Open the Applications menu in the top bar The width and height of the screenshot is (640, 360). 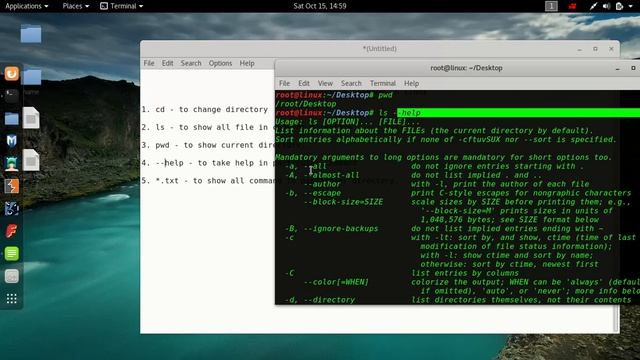(x=27, y=6)
